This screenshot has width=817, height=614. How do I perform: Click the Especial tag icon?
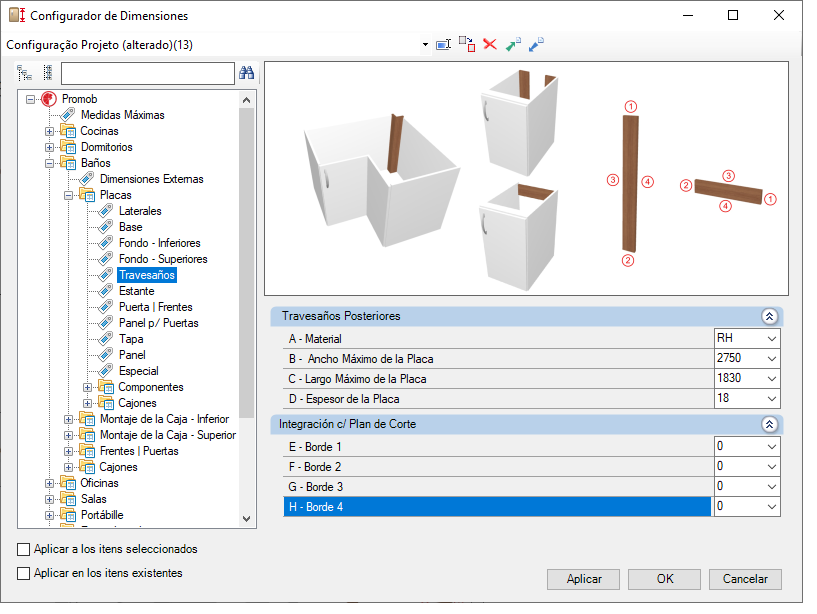(106, 371)
